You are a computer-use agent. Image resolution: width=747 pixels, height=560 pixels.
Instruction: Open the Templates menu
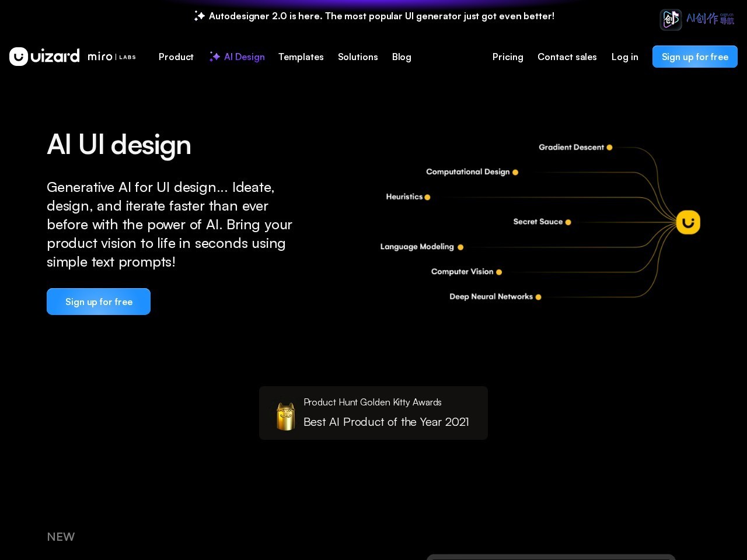click(301, 57)
